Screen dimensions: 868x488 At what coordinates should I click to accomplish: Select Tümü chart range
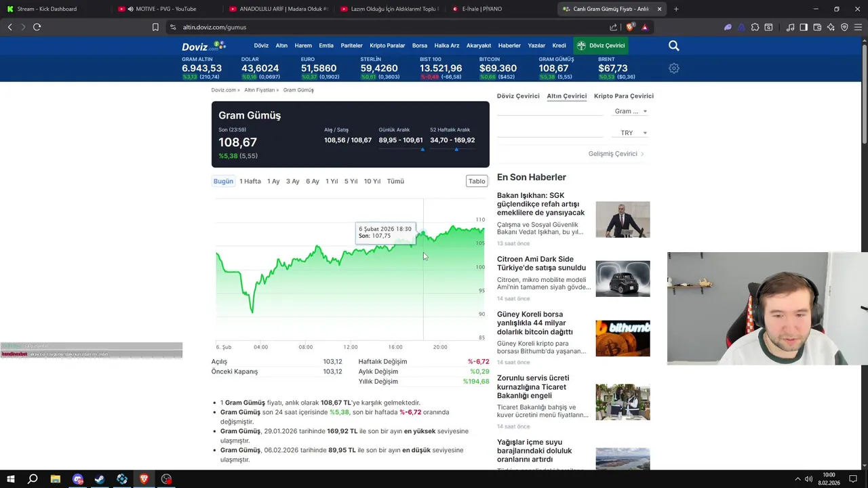click(395, 181)
